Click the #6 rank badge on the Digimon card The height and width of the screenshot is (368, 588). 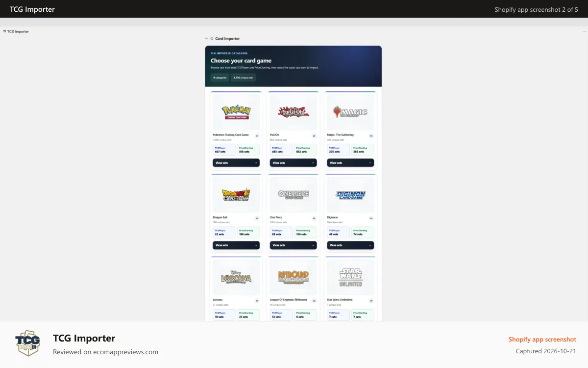tap(371, 218)
